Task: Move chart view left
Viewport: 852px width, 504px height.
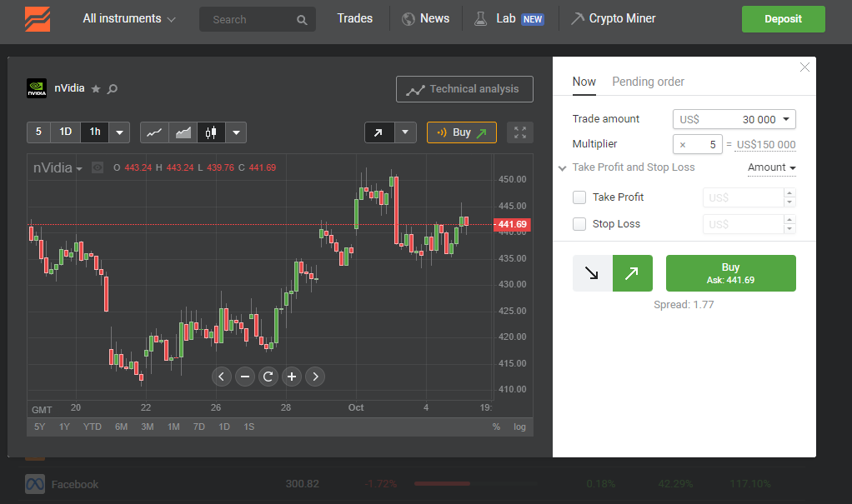Action: coord(221,377)
